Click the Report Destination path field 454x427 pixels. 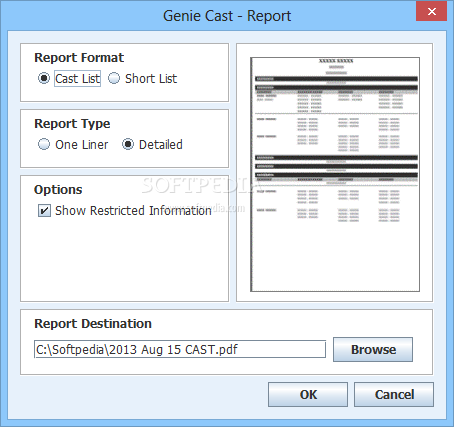[180, 349]
